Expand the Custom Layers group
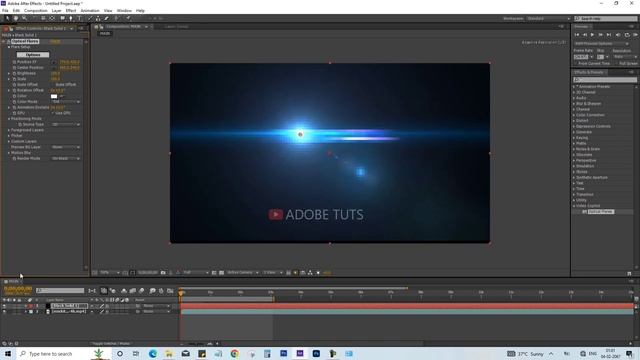The width and height of the screenshot is (640, 360). [x=9, y=141]
